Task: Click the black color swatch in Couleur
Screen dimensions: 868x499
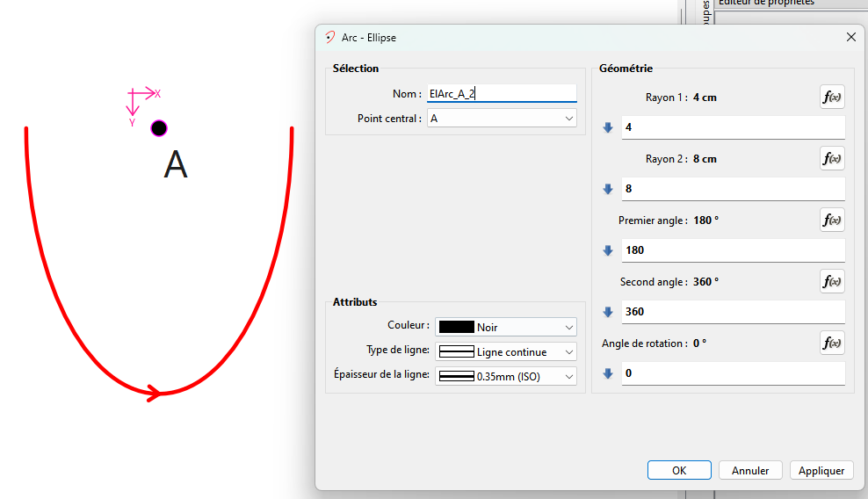Action: click(x=456, y=328)
